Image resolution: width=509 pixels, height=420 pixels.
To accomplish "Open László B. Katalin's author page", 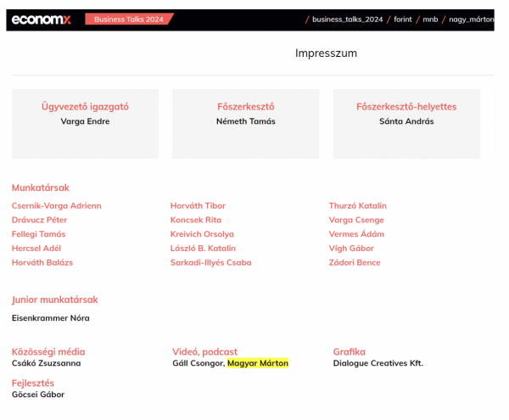I will (203, 249).
